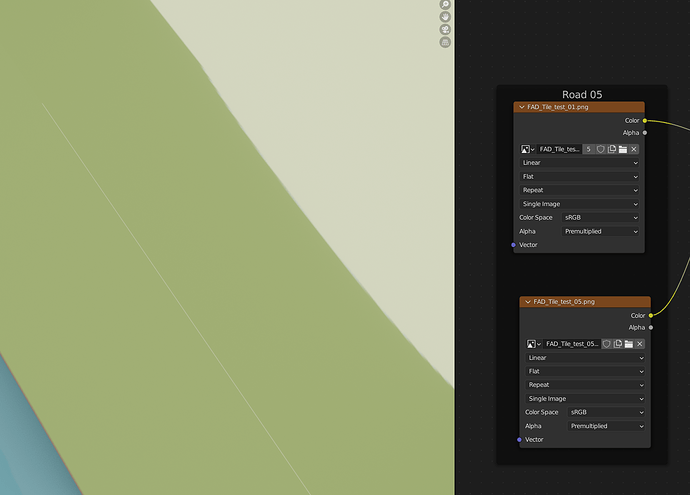
Task: Unlink image with X in FAD_Tile_test_05.png node
Action: [640, 344]
